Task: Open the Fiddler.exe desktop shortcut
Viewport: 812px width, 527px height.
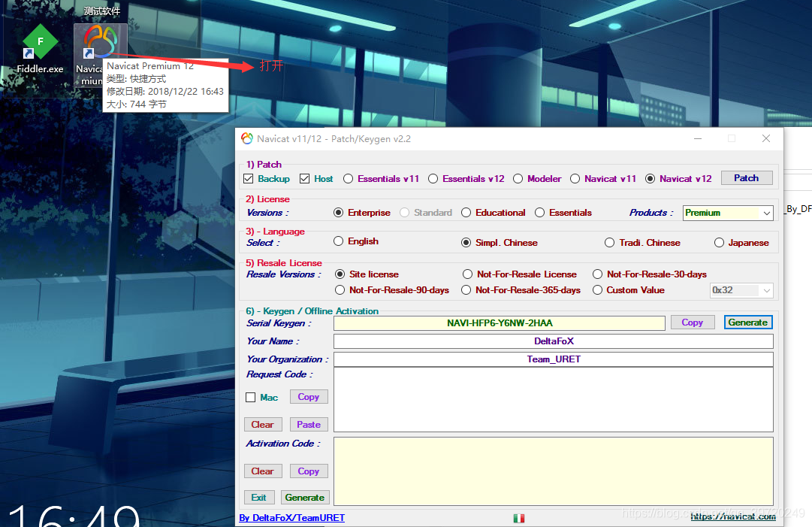Action: 40,49
